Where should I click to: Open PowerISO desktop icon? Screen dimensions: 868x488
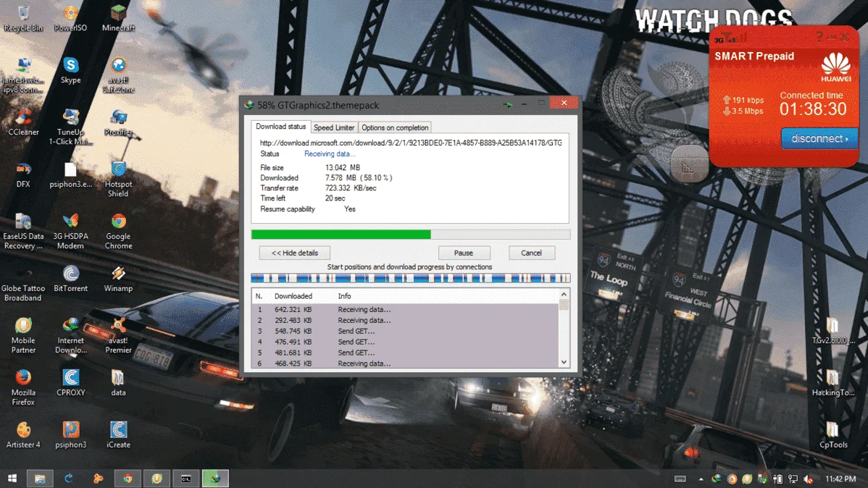click(70, 17)
